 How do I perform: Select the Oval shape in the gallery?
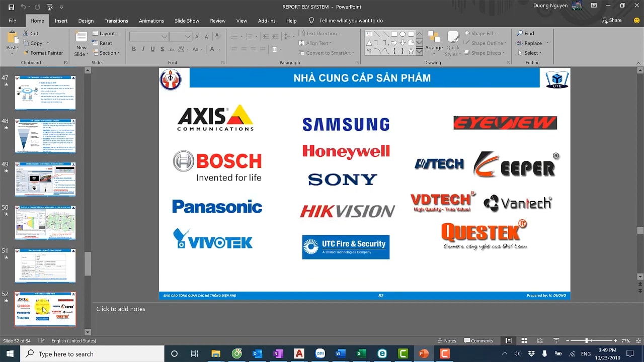pyautogui.click(x=403, y=34)
